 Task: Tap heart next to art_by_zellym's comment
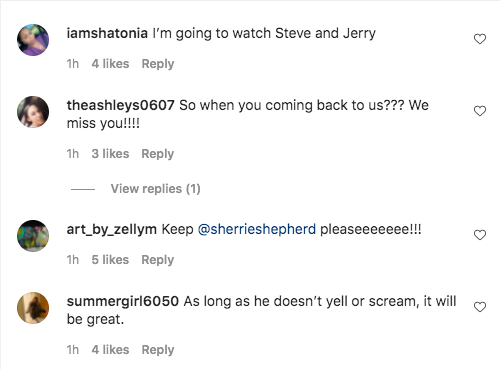coord(480,235)
